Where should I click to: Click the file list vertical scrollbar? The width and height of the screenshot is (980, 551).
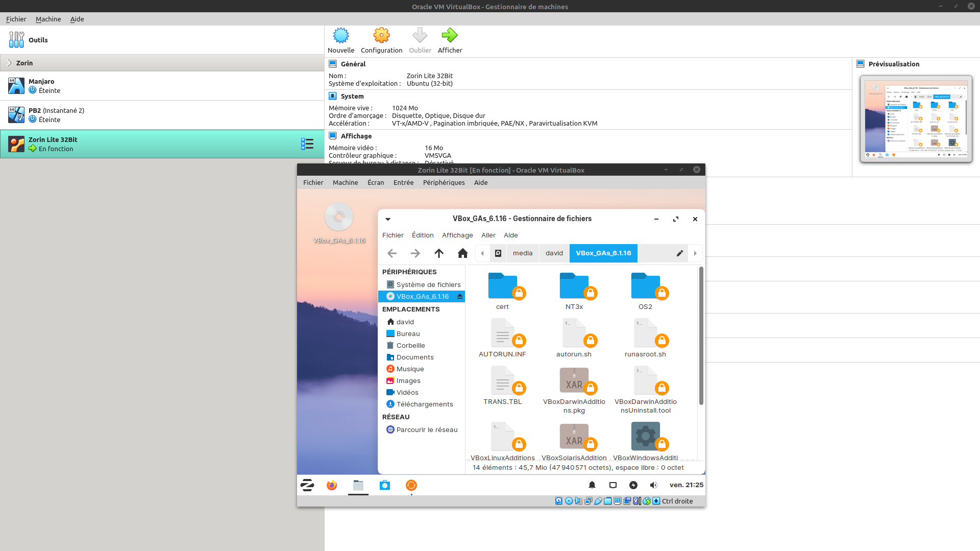(701, 337)
